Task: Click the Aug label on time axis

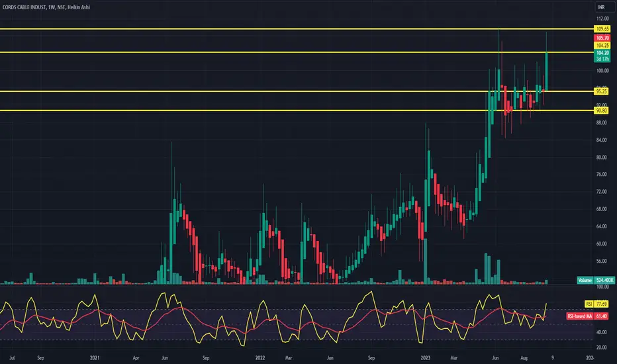Action: (524, 357)
